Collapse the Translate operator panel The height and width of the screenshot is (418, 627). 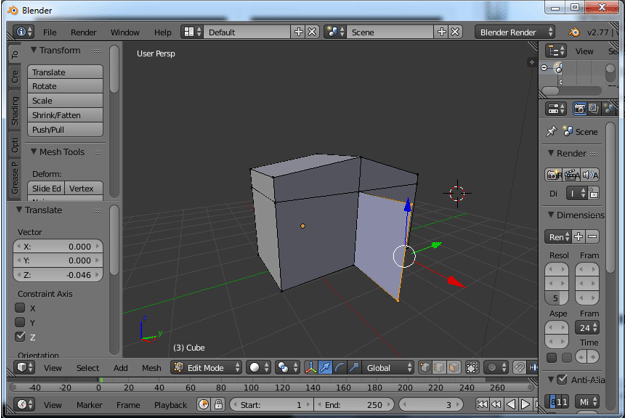coord(19,210)
